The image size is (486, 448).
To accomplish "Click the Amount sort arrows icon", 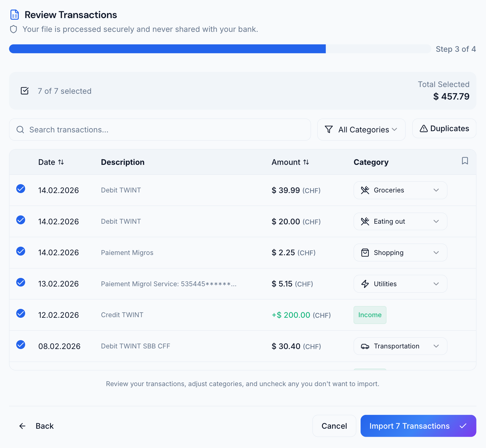I will click(x=306, y=162).
